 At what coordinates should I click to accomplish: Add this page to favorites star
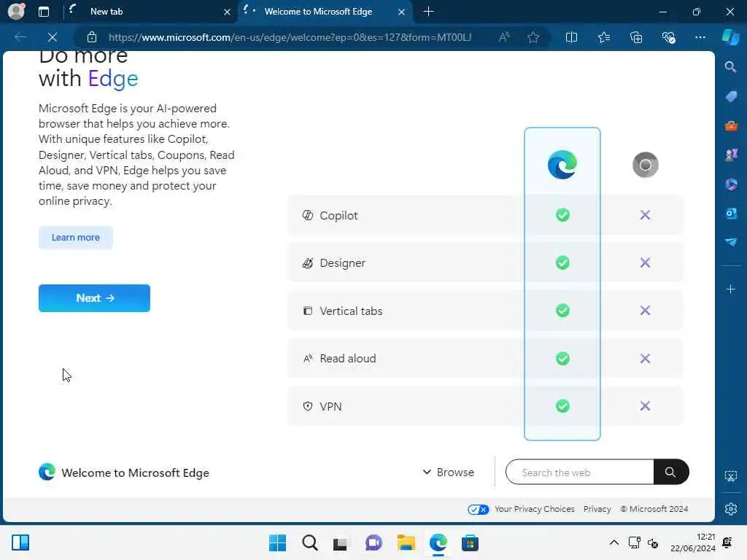tap(533, 37)
